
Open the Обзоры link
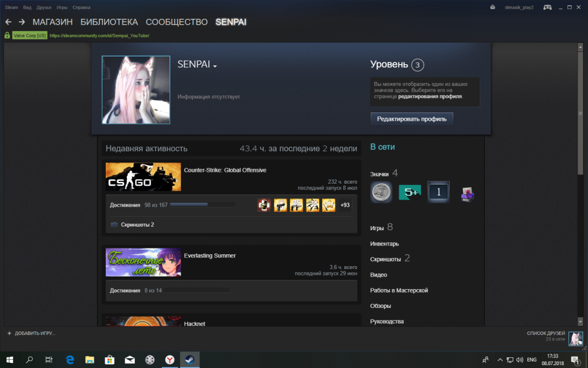pos(380,306)
